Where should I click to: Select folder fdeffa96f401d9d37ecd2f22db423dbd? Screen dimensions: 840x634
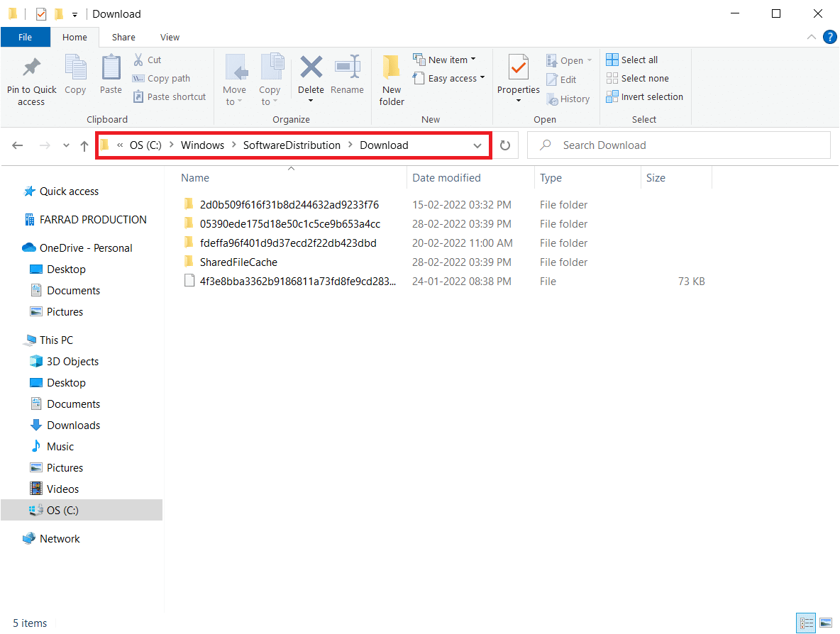(x=287, y=243)
